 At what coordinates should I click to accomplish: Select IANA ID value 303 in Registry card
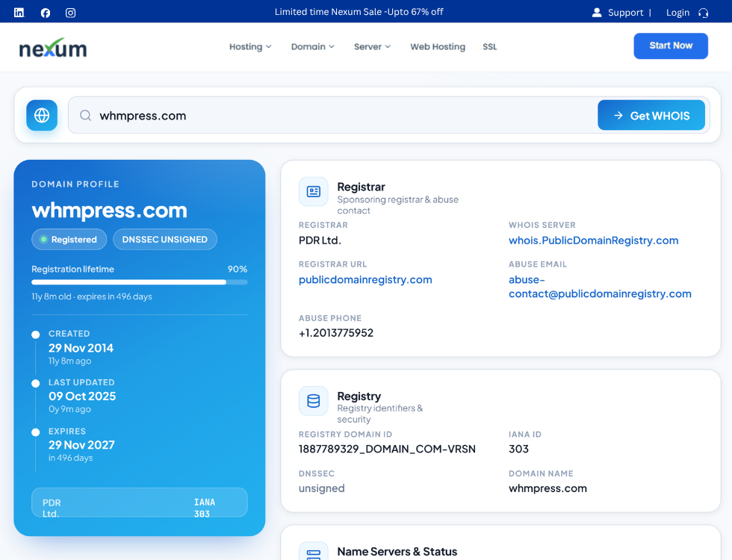(518, 449)
